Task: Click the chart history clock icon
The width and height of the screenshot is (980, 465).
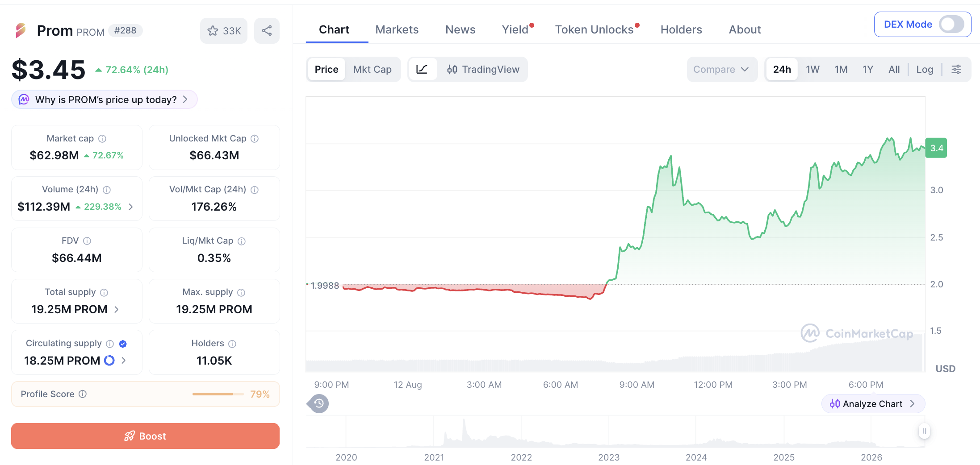Action: tap(318, 403)
